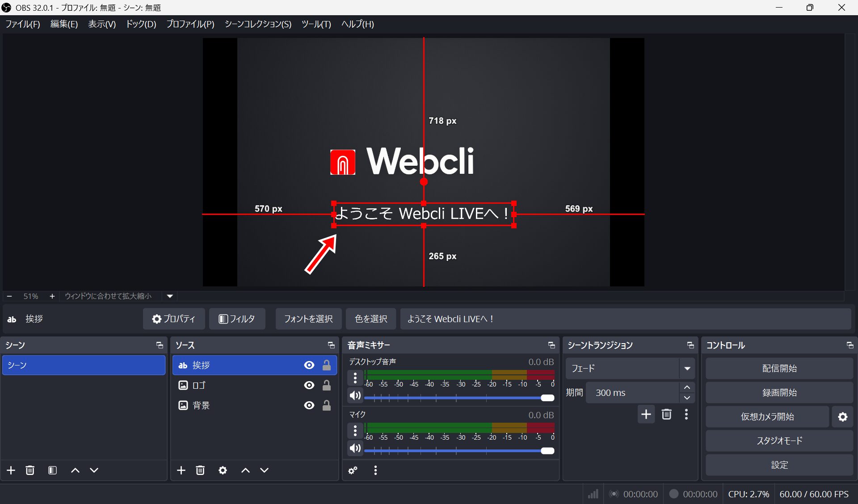Open マイク audio options three-dot menu
The height and width of the screenshot is (504, 858).
[355, 431]
